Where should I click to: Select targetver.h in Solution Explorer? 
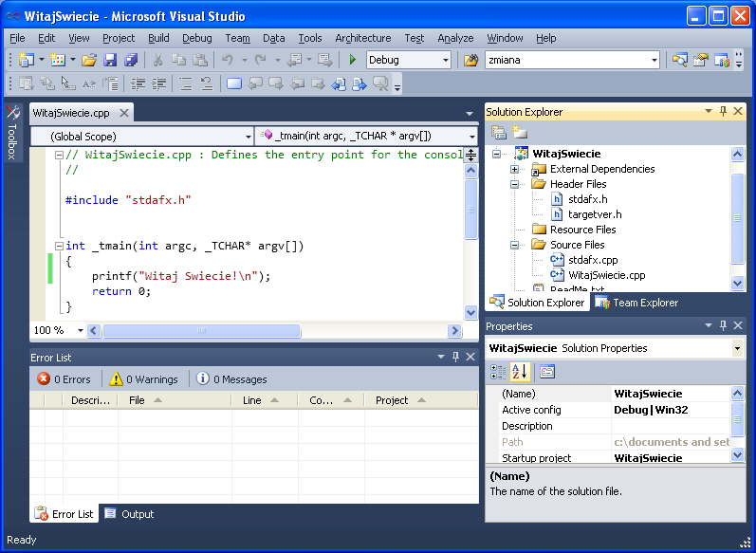click(x=595, y=214)
